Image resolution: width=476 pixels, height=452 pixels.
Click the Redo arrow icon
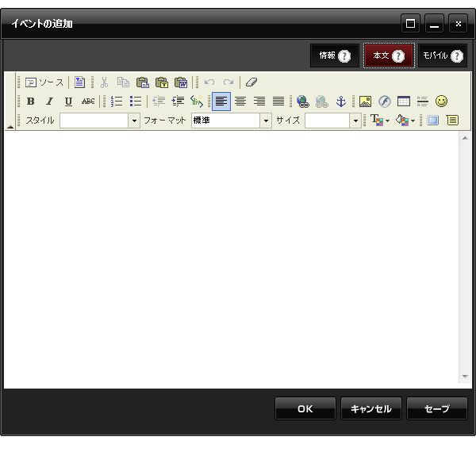click(x=228, y=82)
